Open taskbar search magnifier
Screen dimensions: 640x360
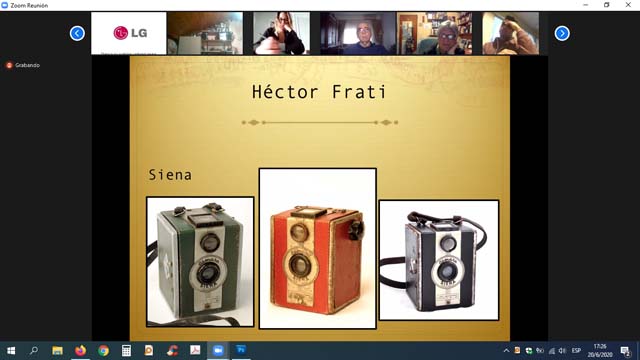pyautogui.click(x=34, y=350)
